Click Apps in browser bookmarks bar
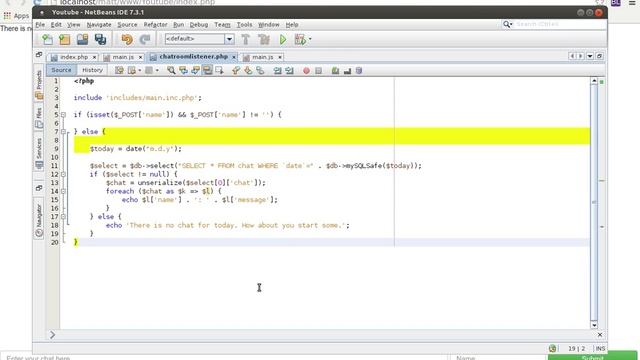Screen dimensions: 640x360 [x=16, y=16]
